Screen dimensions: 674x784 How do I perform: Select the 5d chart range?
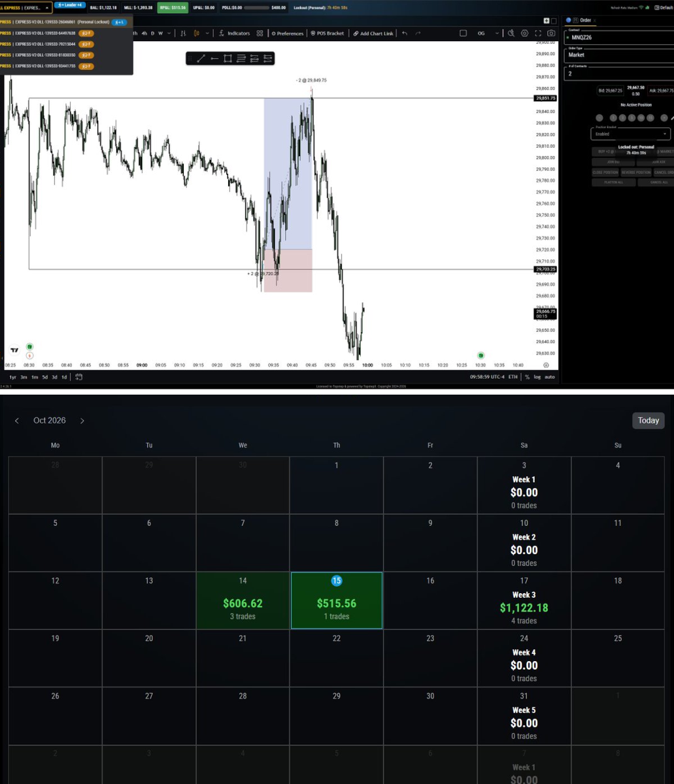[44, 377]
